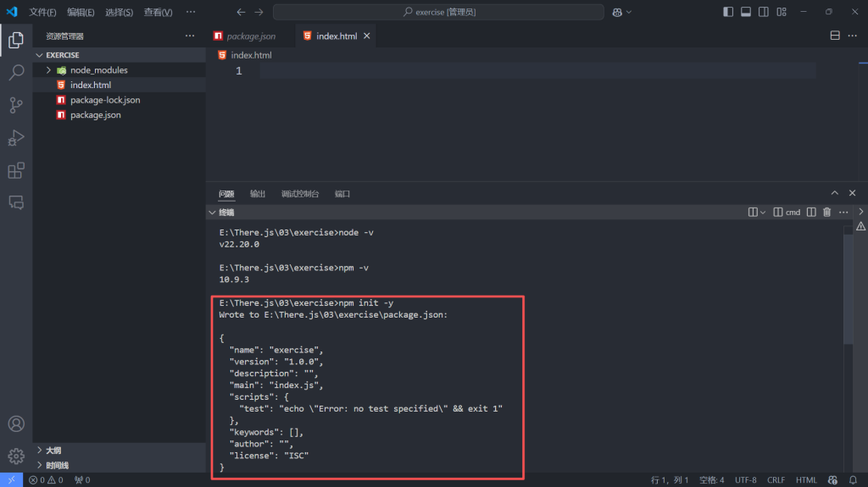Toggle the bottom panel visibility

click(x=746, y=12)
